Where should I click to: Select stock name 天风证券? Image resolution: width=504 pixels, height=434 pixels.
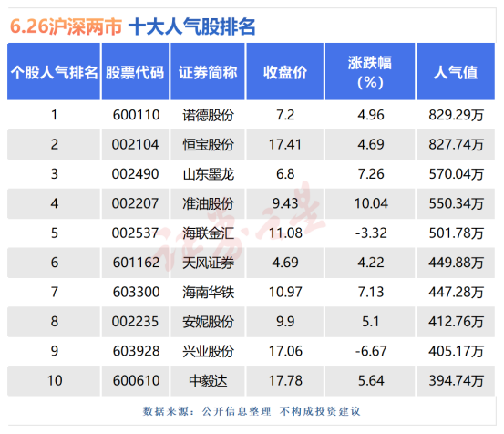tap(208, 263)
